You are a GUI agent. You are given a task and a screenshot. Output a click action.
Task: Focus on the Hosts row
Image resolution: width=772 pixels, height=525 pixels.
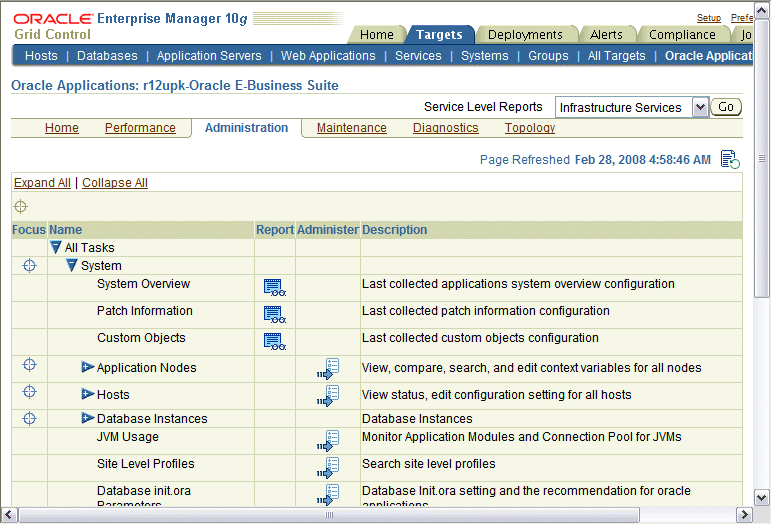(30, 392)
